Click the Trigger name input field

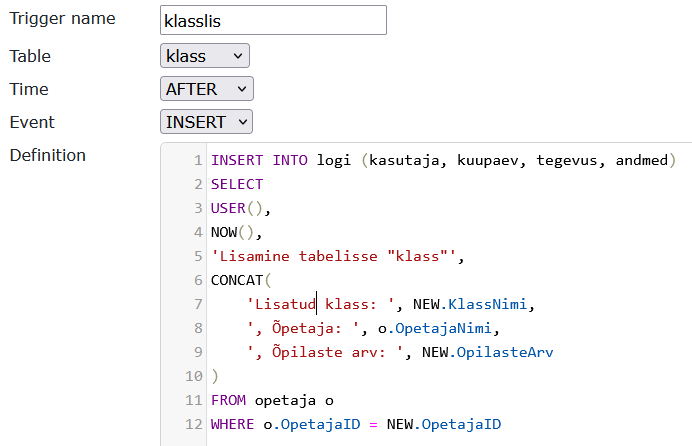coord(273,20)
